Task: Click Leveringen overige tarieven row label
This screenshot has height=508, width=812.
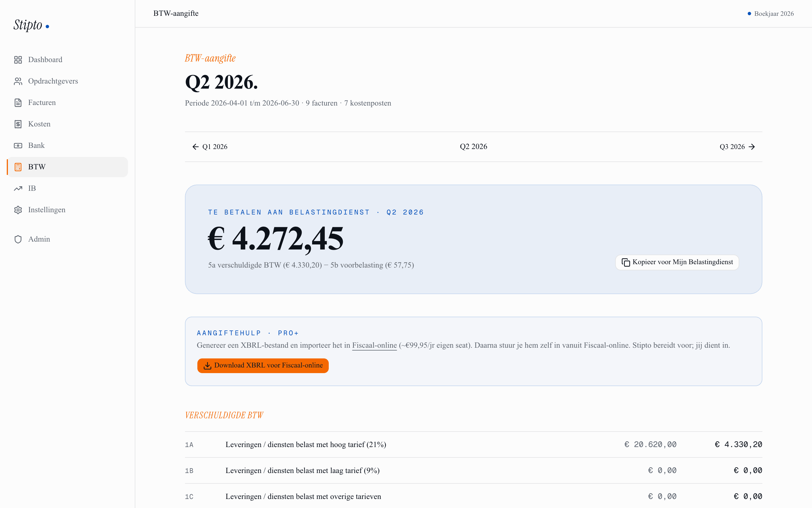Action: click(303, 497)
